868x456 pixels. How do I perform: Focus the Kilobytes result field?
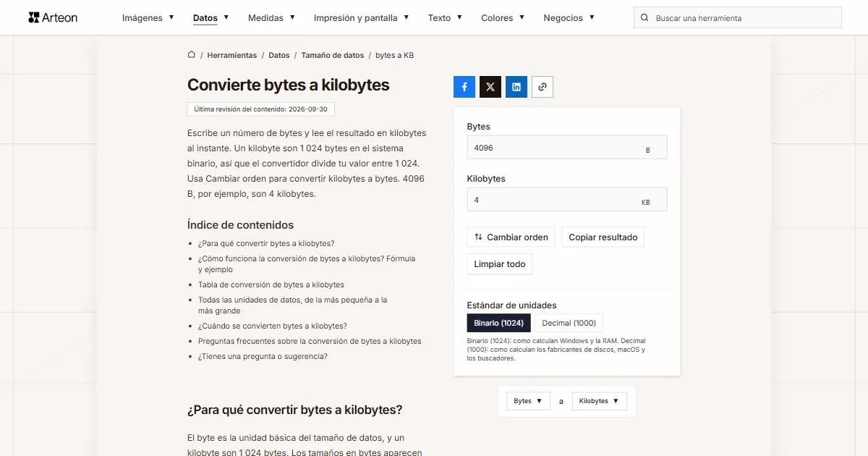click(x=567, y=200)
